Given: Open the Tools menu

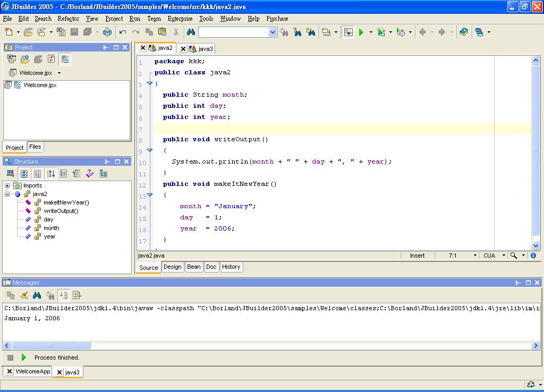Looking at the screenshot, I should [206, 19].
